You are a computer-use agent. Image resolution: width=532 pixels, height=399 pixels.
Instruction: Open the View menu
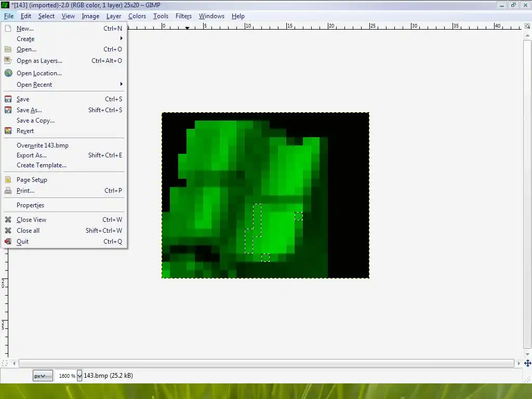(68, 16)
